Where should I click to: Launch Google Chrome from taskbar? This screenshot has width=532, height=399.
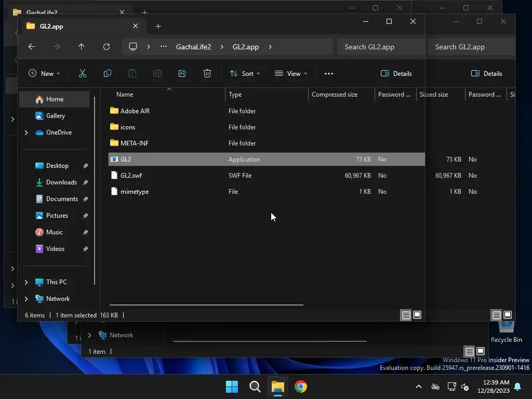tap(301, 387)
